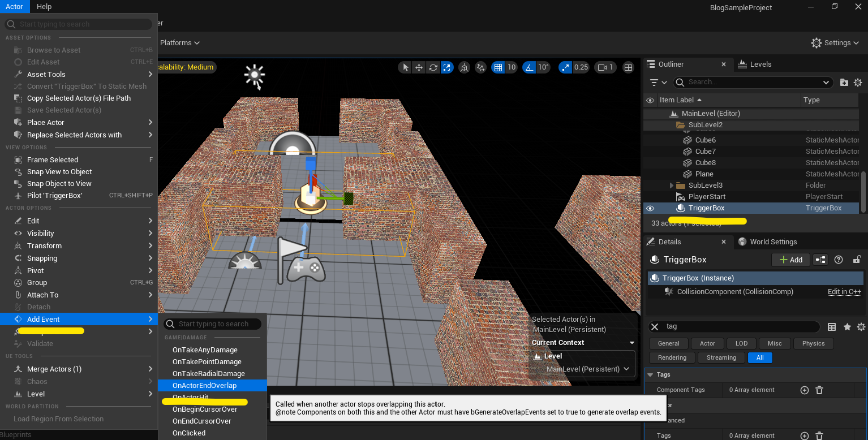Create new folder in Outliner
This screenshot has height=440, width=868.
tap(844, 83)
